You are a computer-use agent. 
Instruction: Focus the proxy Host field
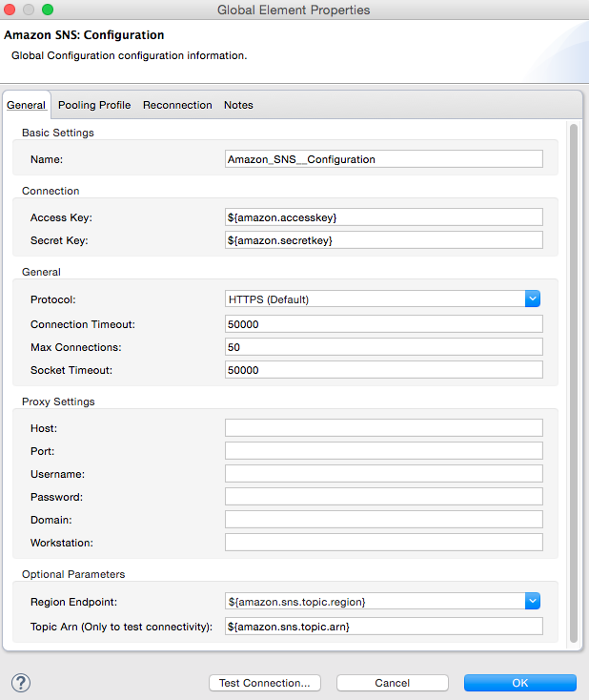coord(384,427)
